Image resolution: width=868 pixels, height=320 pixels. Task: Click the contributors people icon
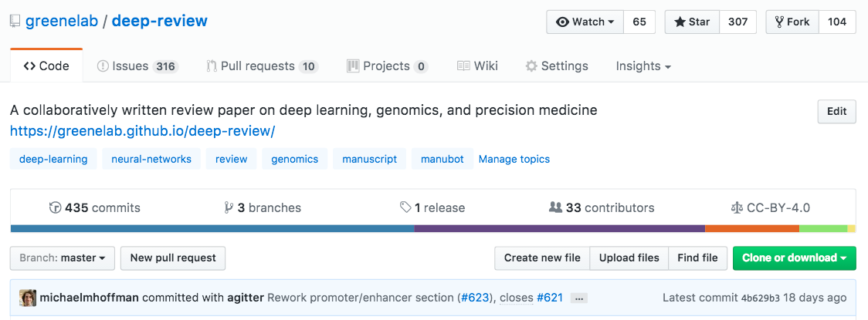coord(555,207)
